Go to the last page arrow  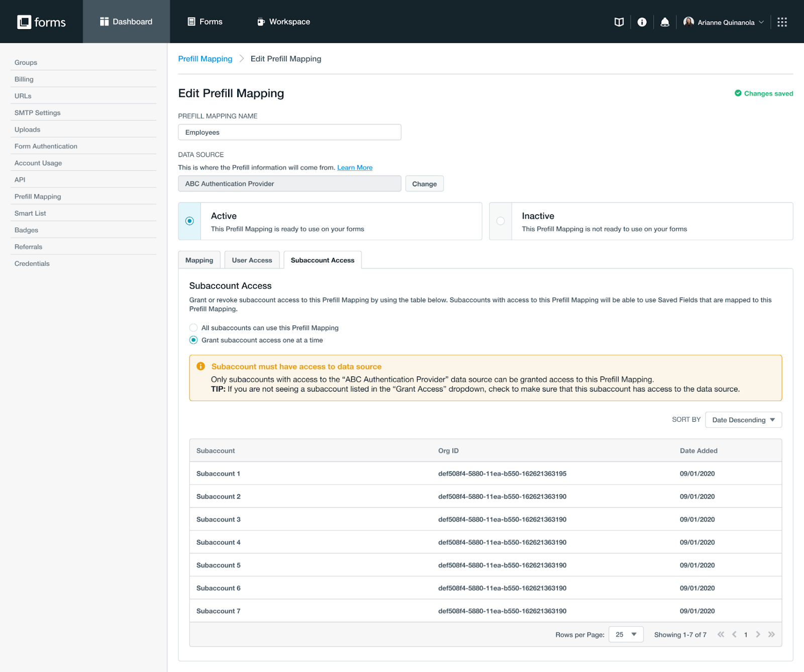771,634
